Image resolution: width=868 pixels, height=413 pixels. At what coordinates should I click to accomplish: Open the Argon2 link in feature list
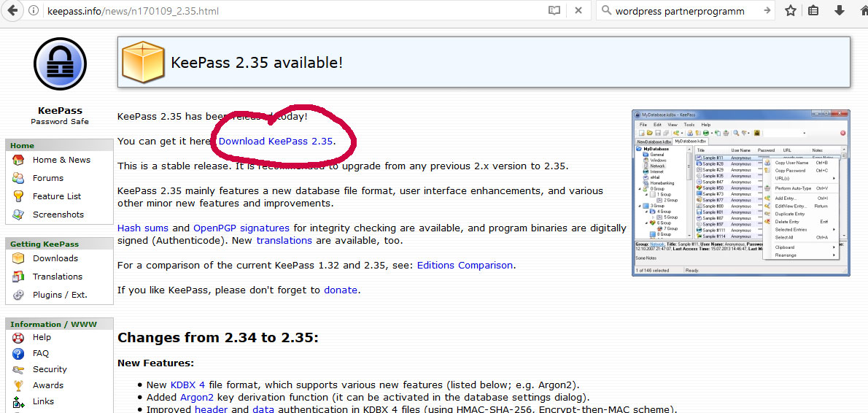(197, 398)
